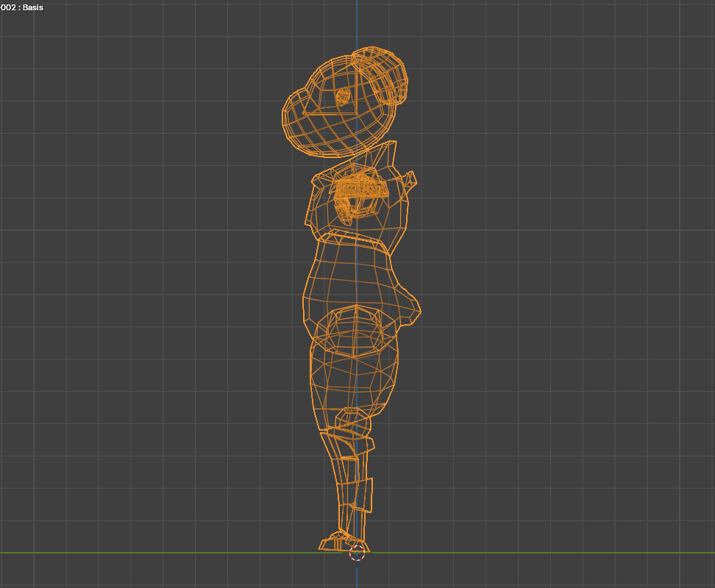Click the folded hands at character's chest
Screen dimensions: 715x588
[360, 193]
